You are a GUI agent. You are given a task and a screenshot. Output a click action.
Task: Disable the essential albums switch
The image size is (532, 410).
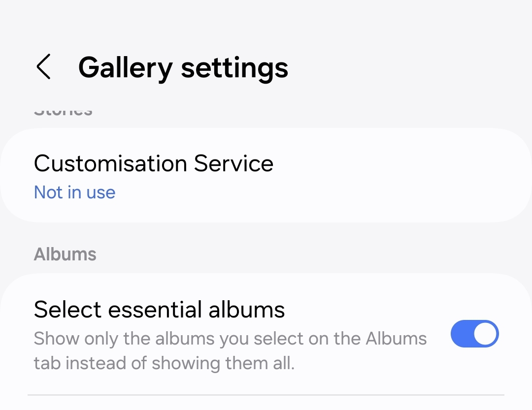pyautogui.click(x=474, y=334)
